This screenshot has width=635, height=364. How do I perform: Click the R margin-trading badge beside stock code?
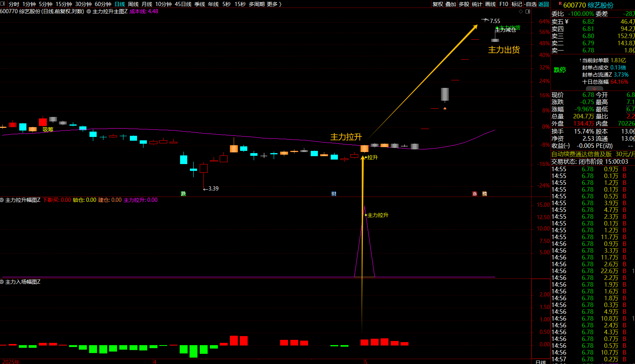(x=560, y=4)
